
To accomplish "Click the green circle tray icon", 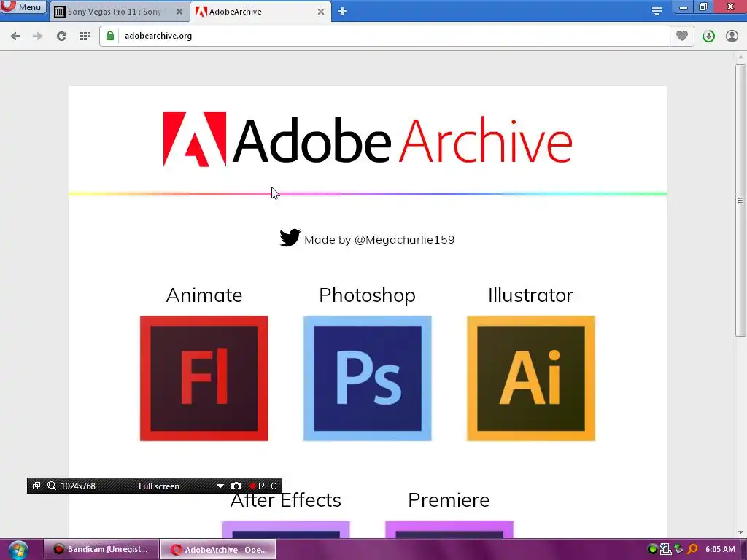I will 653,549.
